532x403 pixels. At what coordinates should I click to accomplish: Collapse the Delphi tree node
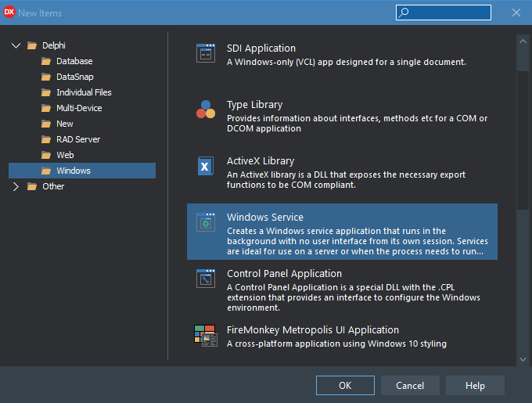pyautogui.click(x=16, y=45)
